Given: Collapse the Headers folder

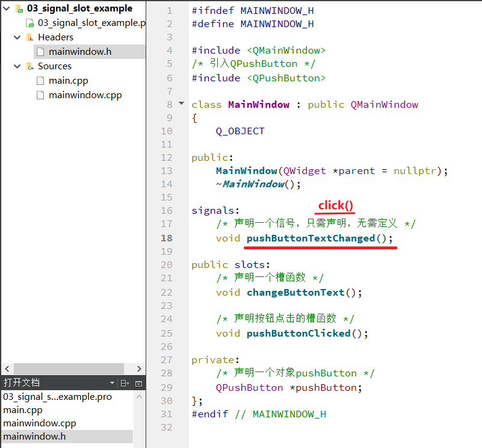Looking at the screenshot, I should (x=17, y=37).
